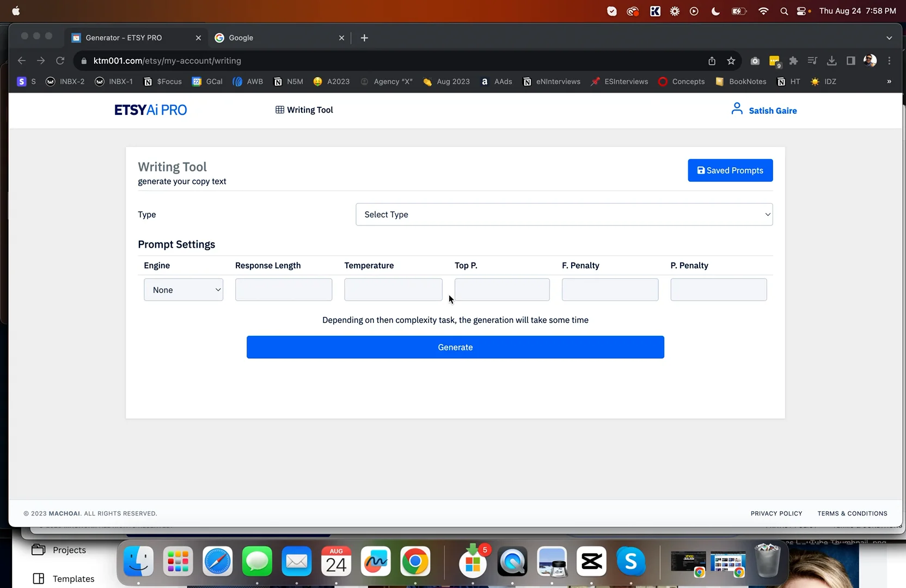
Task: Click the Temperature input field
Action: tap(393, 290)
